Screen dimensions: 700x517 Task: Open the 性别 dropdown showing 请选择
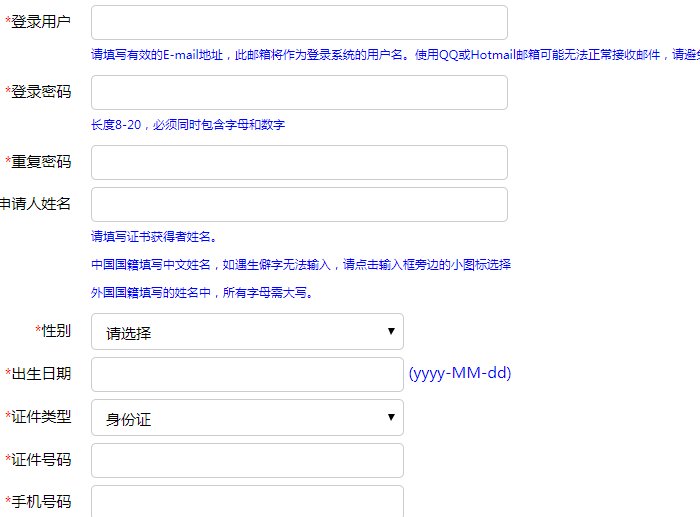[247, 332]
